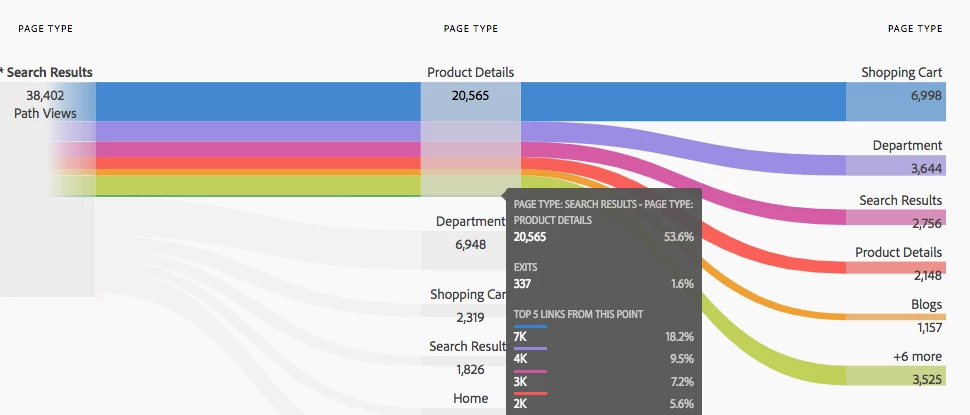Click the 53.6% value in tooltip
970x415 pixels.
[679, 237]
